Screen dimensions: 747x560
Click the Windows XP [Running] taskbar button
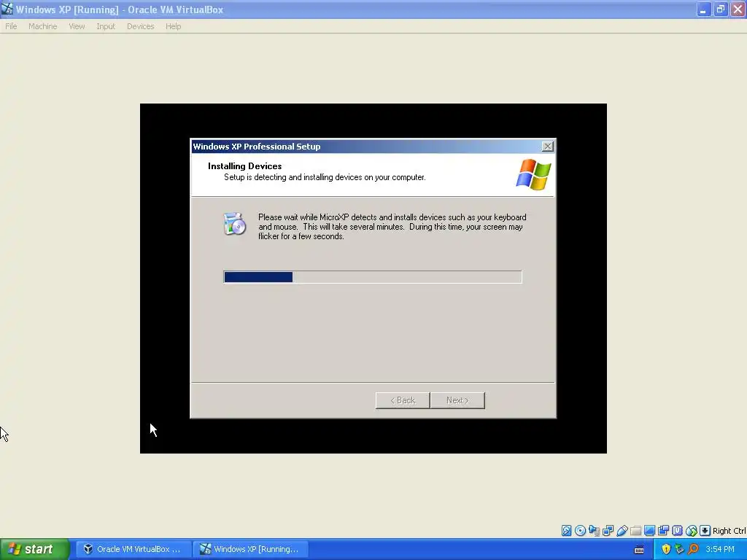coord(251,549)
